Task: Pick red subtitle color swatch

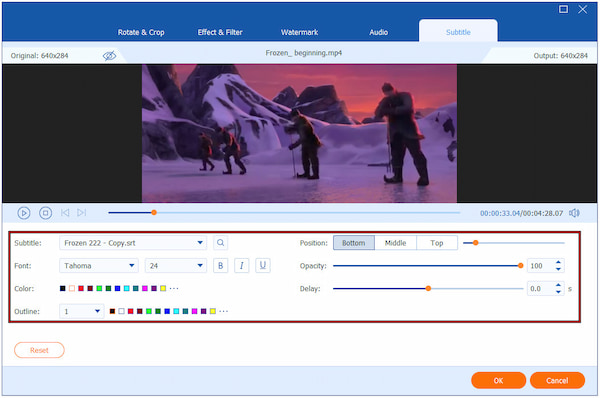Action: 81,289
